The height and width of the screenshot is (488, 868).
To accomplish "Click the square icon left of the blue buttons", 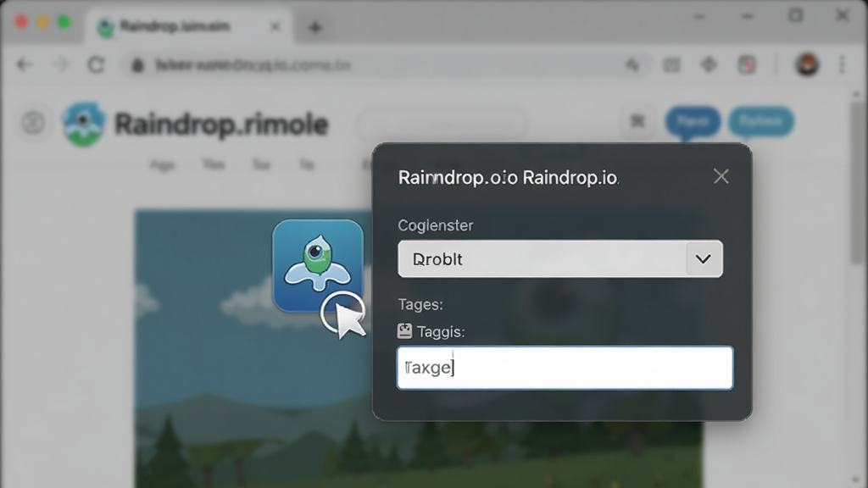I will pos(637,120).
